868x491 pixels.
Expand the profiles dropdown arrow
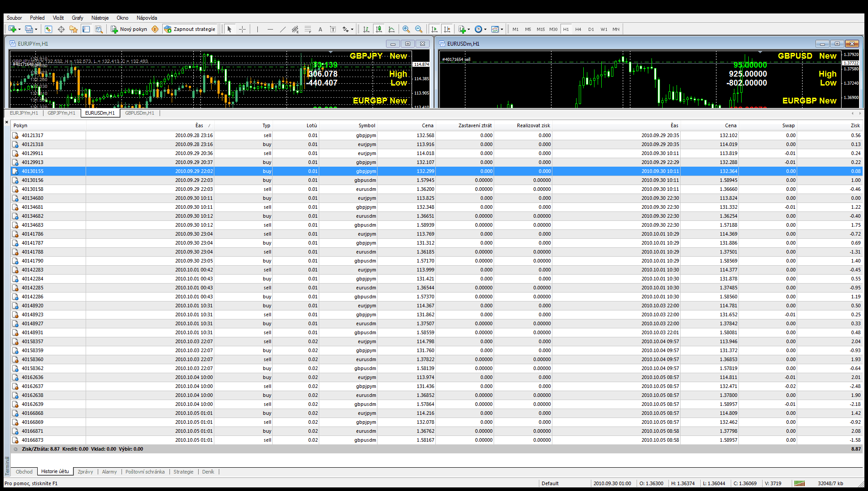tap(36, 30)
